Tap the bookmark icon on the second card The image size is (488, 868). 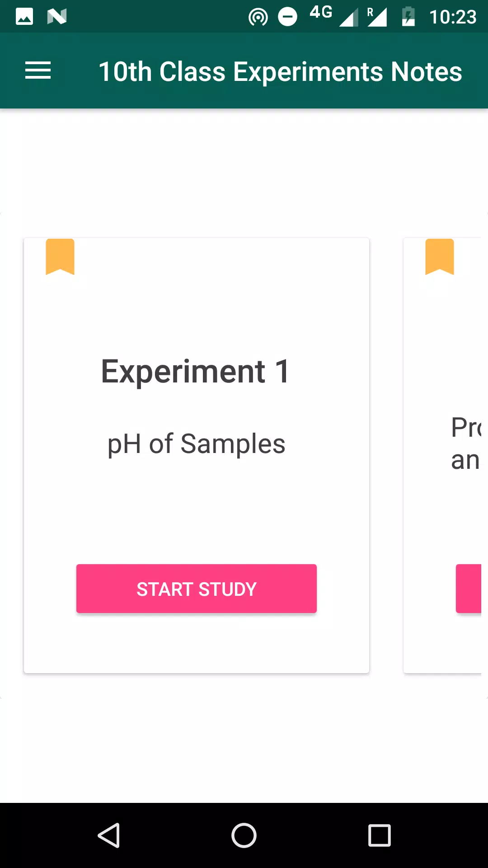point(440,257)
